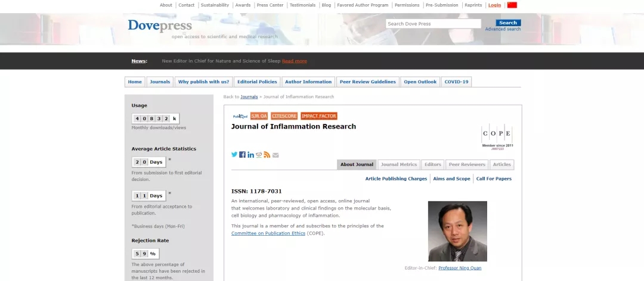Open Committee on Publication Ethics link
This screenshot has width=644, height=281.
[x=268, y=233]
